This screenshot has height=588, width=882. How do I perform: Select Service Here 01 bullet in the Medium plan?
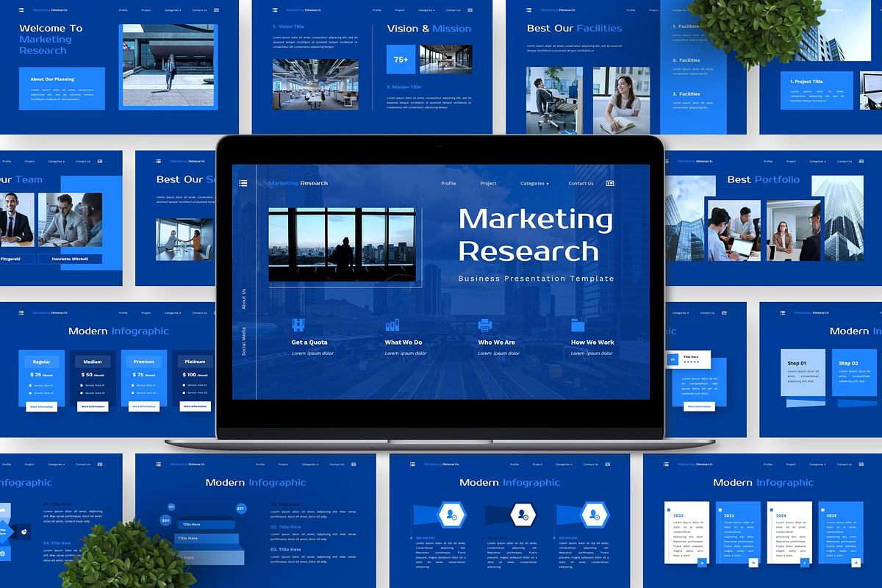[82, 385]
